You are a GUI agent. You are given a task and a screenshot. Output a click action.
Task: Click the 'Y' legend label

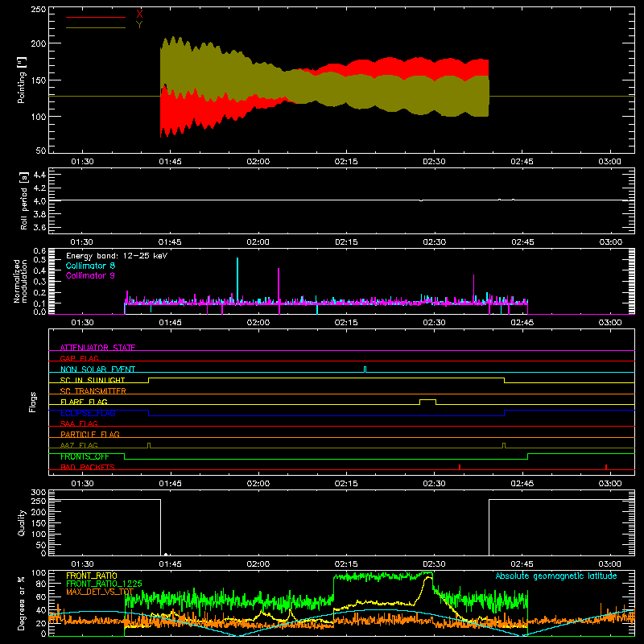point(139,25)
